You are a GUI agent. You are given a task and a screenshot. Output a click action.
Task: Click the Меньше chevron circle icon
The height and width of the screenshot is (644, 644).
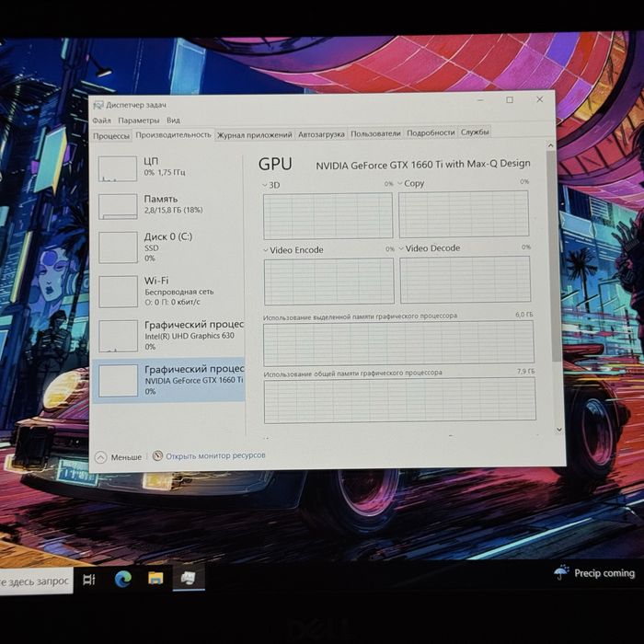pos(101,457)
